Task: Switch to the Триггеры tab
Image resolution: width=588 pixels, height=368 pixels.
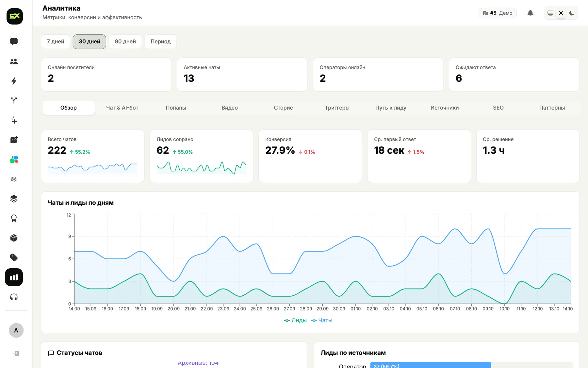Action: click(337, 108)
